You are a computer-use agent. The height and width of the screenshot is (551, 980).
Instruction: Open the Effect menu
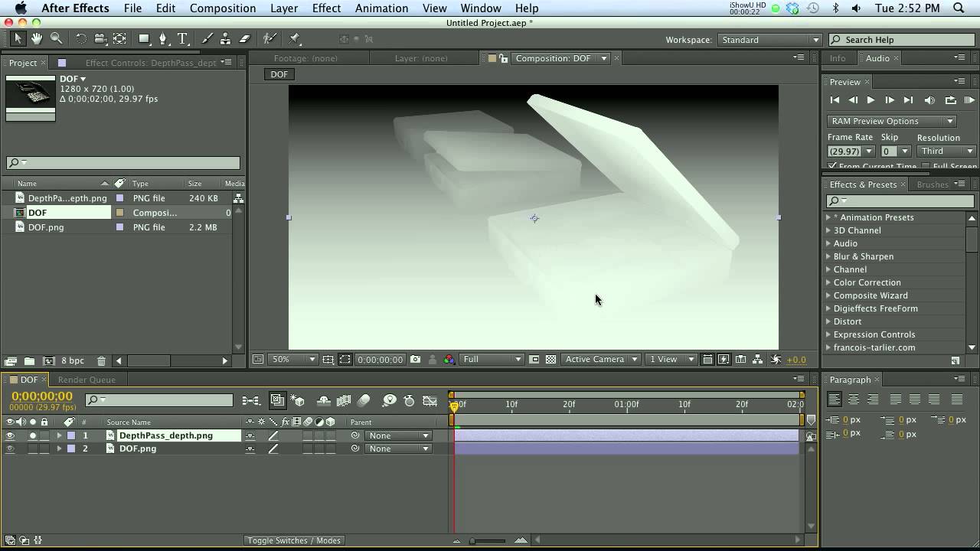tap(326, 8)
